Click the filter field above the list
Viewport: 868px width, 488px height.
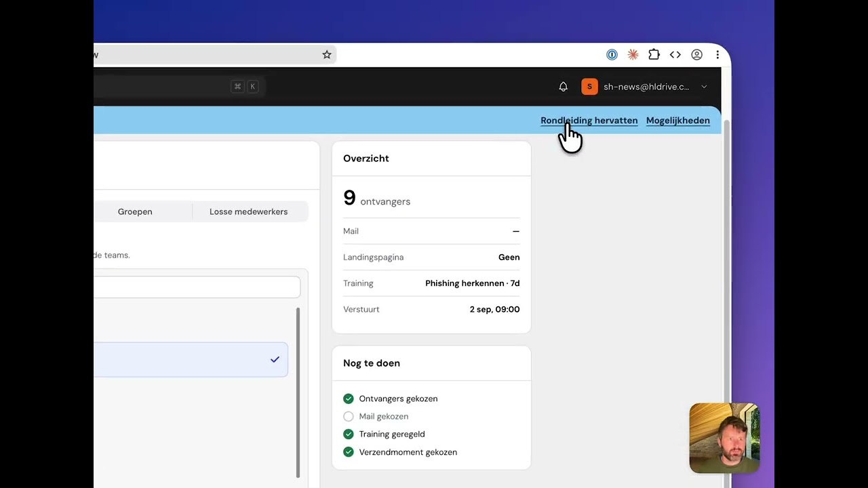point(197,287)
